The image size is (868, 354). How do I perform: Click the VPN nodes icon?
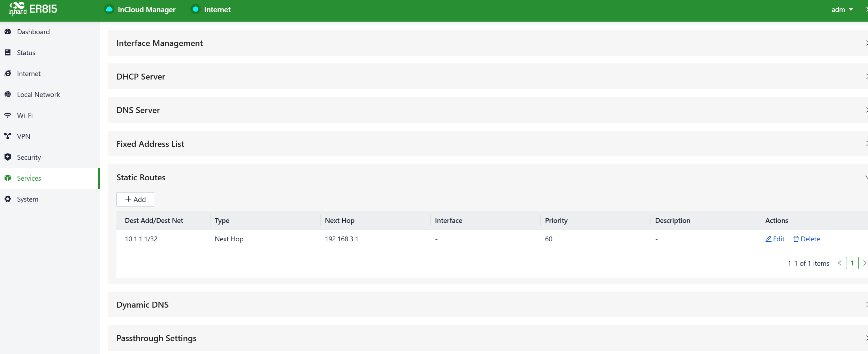(8, 136)
